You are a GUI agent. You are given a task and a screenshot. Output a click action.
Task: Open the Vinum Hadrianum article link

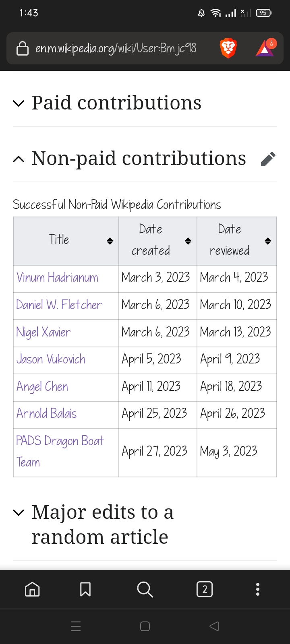57,278
